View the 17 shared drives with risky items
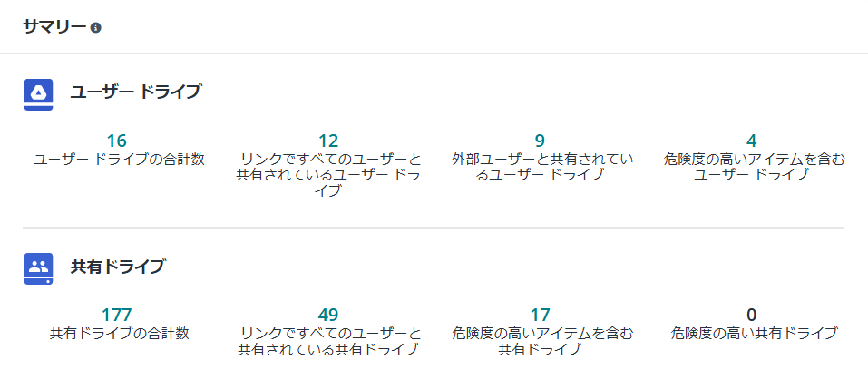 pos(540,315)
